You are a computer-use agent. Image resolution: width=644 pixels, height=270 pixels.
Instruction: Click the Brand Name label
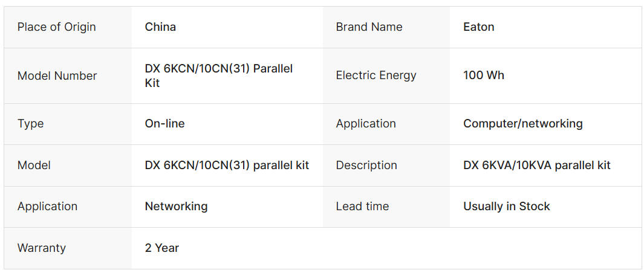click(369, 27)
